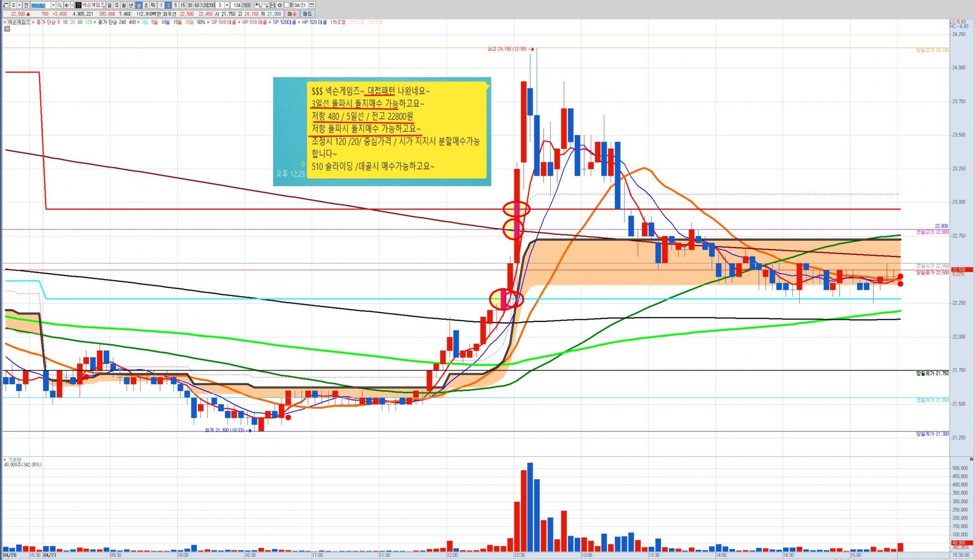
Task: Switch to daily (일) chart period
Action: coord(109,5)
